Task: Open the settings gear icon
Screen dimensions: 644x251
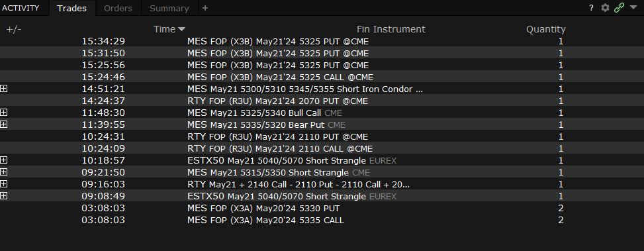Action: 605,8
